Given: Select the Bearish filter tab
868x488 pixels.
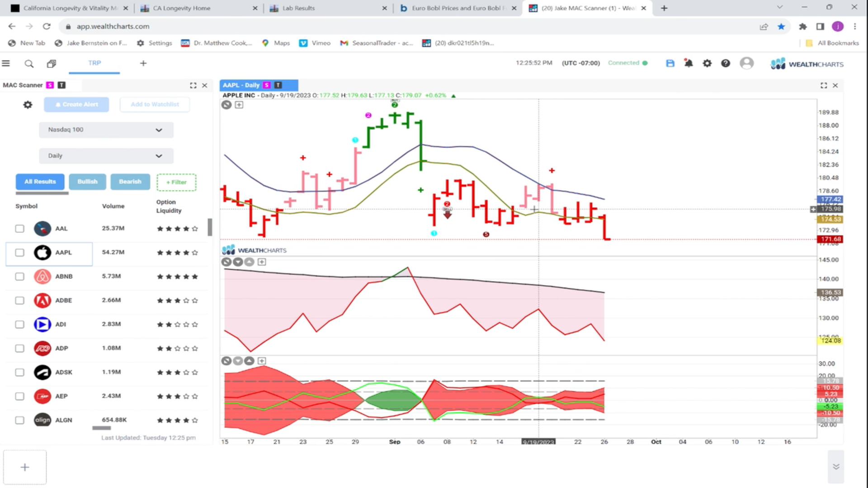Looking at the screenshot, I should pyautogui.click(x=130, y=182).
